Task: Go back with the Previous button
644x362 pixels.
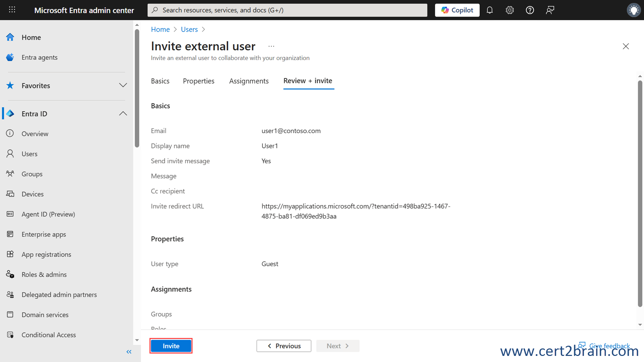Action: click(x=284, y=346)
